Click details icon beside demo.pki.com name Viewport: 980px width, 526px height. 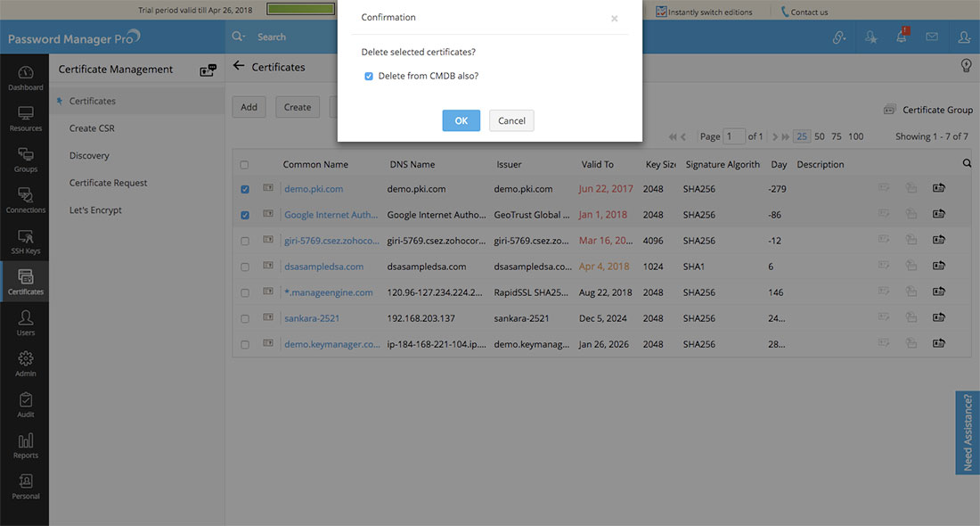[x=268, y=187]
